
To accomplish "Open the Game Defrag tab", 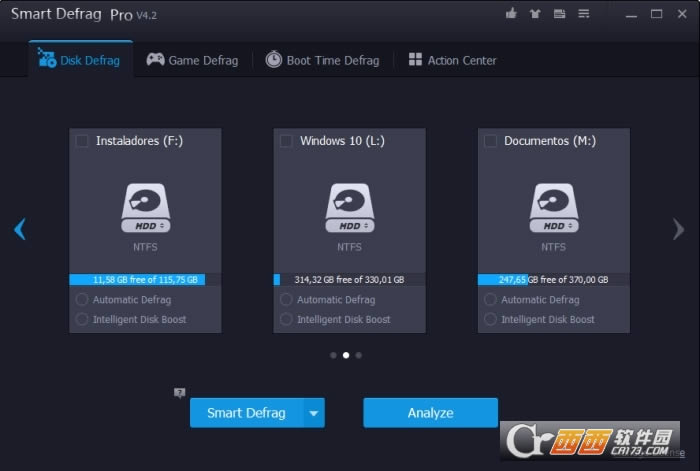I will pyautogui.click(x=192, y=60).
